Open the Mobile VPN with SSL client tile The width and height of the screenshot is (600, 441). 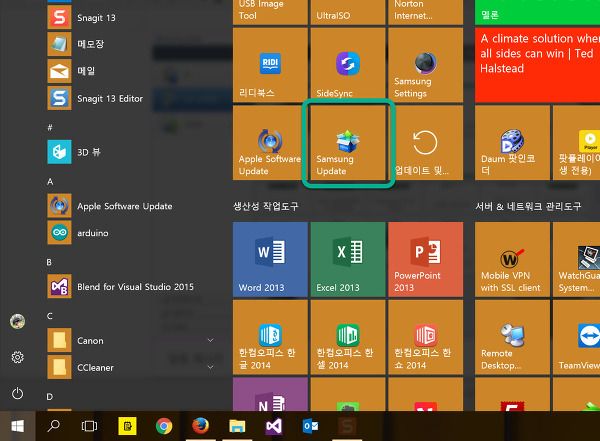click(x=512, y=259)
